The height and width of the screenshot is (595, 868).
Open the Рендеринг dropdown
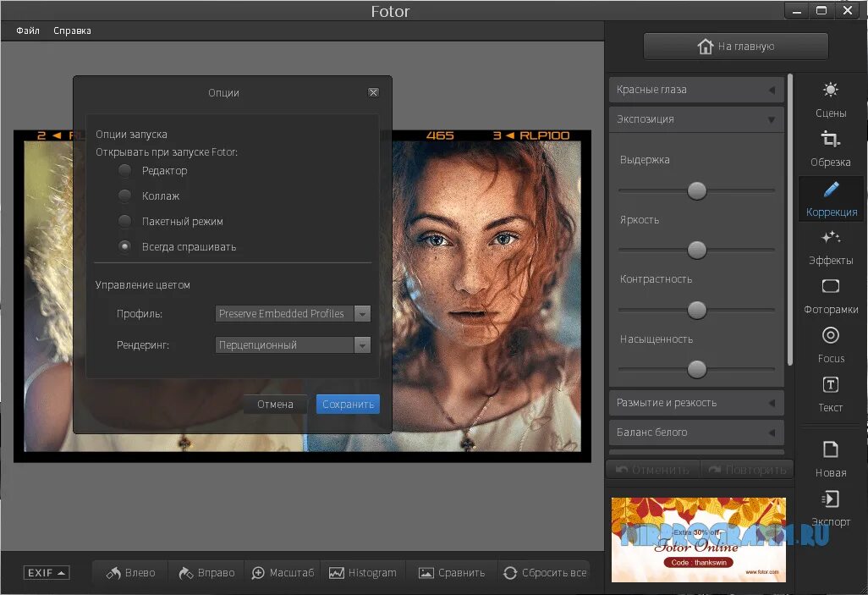293,345
